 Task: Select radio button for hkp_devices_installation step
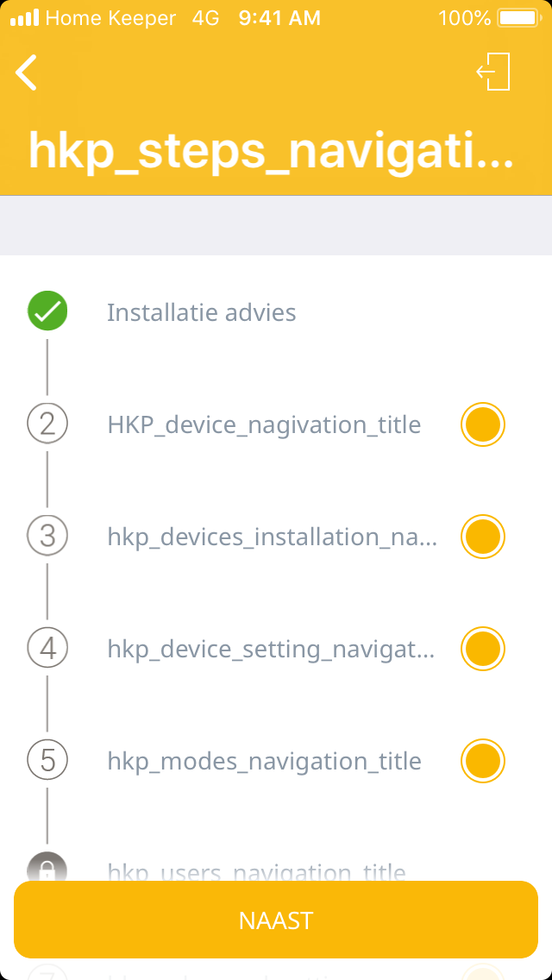[x=482, y=537]
